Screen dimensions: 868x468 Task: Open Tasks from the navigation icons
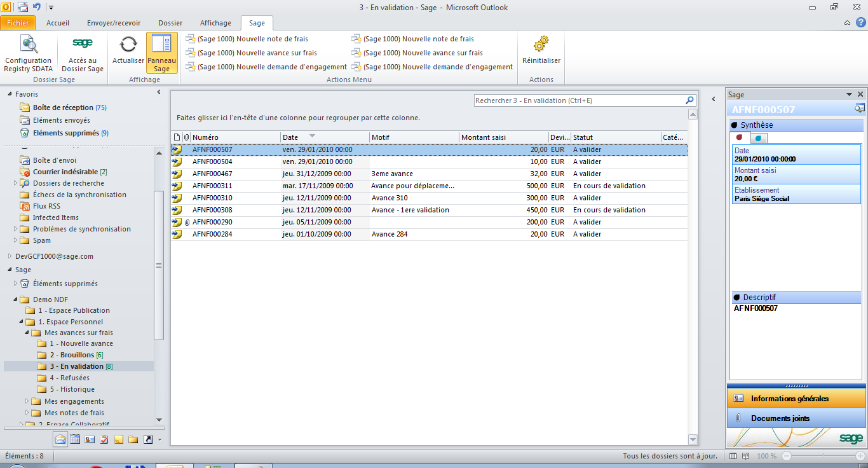(x=104, y=439)
